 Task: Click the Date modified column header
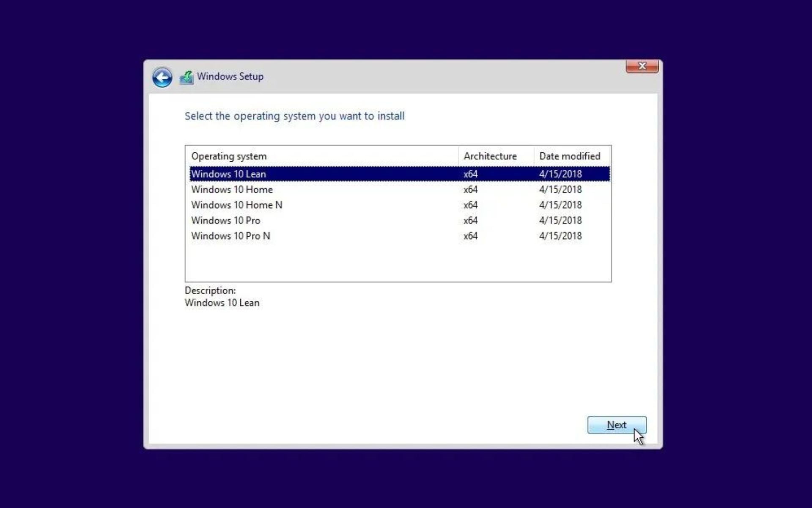coord(569,156)
